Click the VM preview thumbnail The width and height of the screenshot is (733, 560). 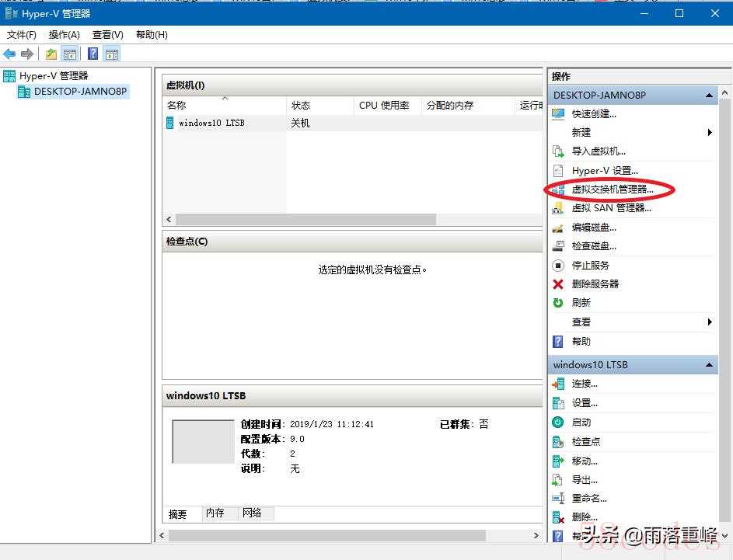[203, 441]
